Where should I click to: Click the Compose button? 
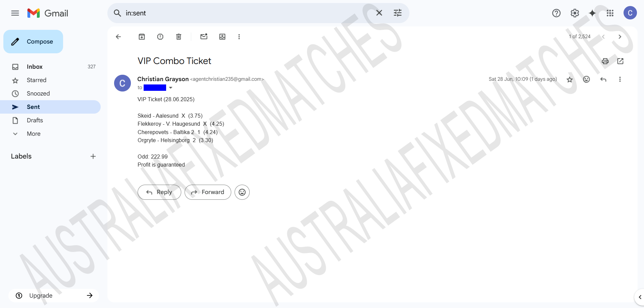[33, 42]
